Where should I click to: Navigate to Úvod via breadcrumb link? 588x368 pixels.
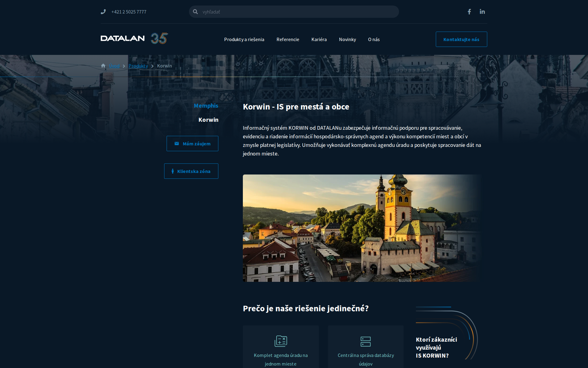(114, 66)
